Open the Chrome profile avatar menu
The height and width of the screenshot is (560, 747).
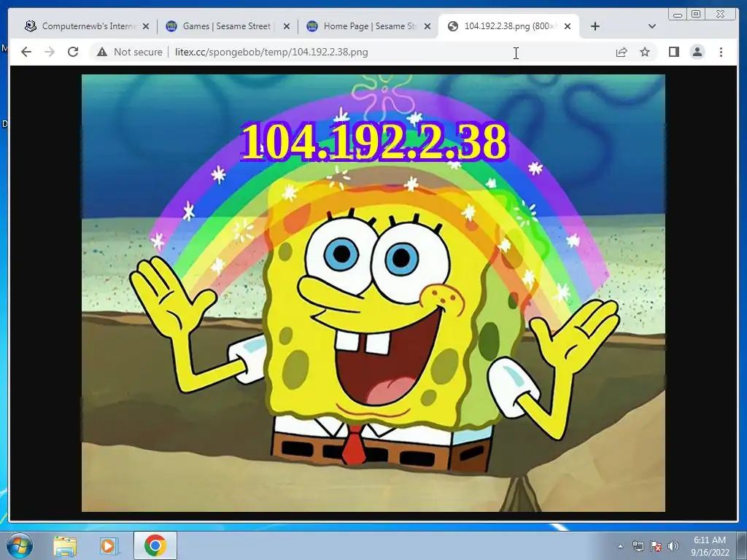[x=697, y=52]
